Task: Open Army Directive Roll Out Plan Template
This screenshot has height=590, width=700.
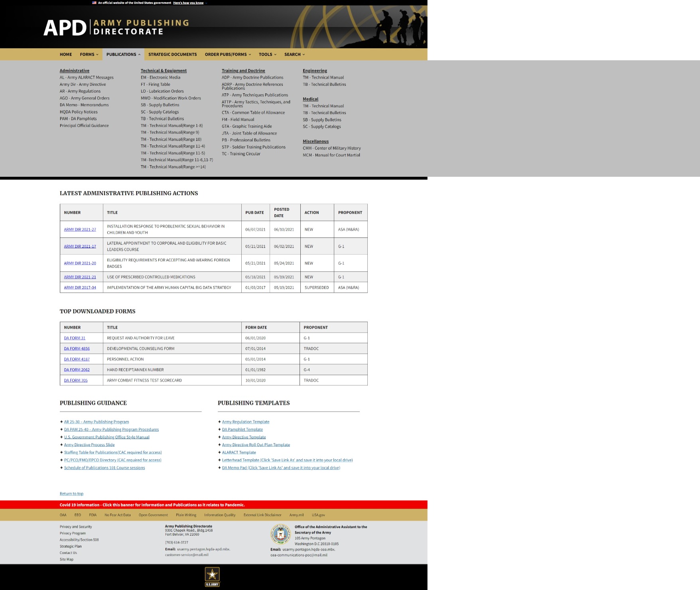Action: pos(256,445)
